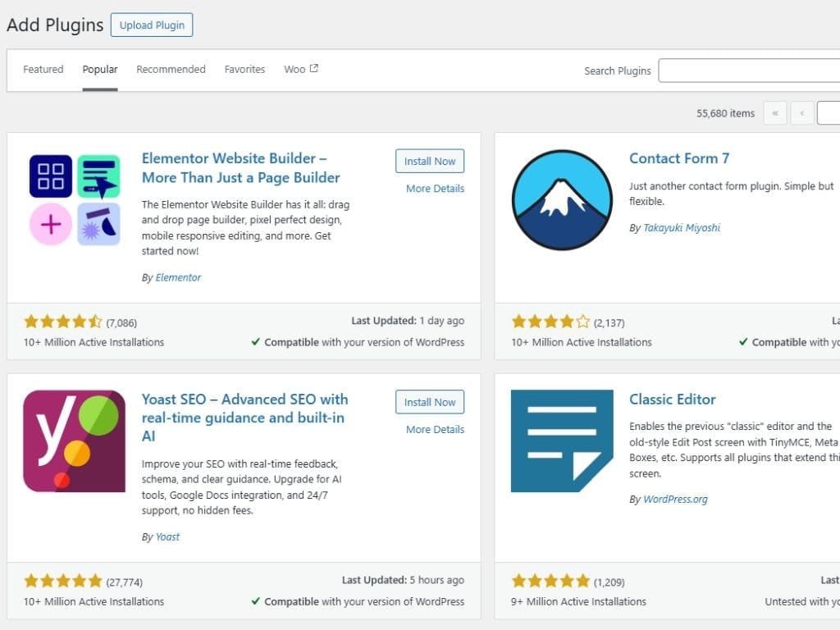Click 9+ Million Active Installations text
840x630 pixels.
coord(578,601)
